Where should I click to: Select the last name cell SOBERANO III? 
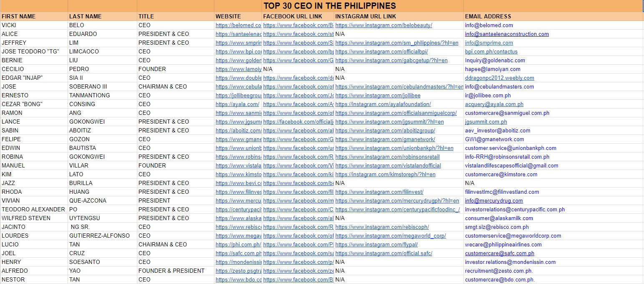[102, 87]
